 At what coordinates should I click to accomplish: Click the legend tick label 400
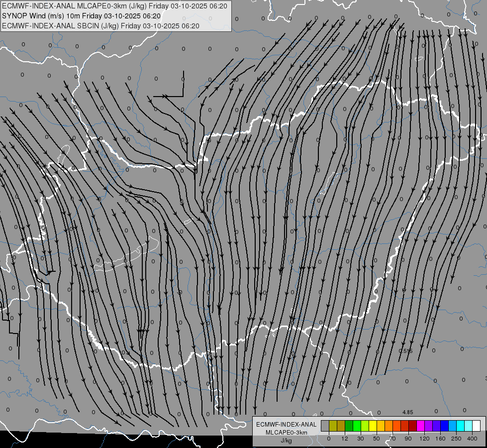pyautogui.click(x=472, y=439)
